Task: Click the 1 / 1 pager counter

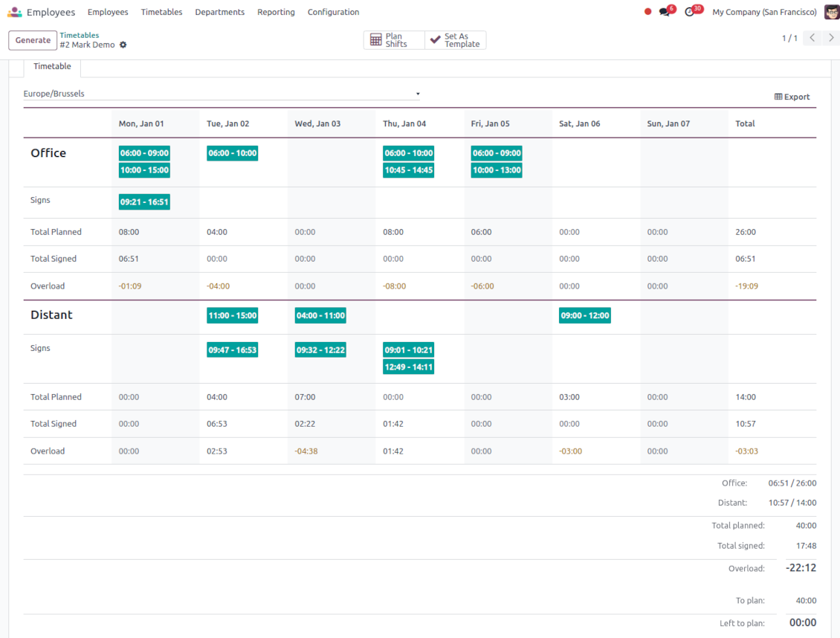Action: [x=789, y=38]
